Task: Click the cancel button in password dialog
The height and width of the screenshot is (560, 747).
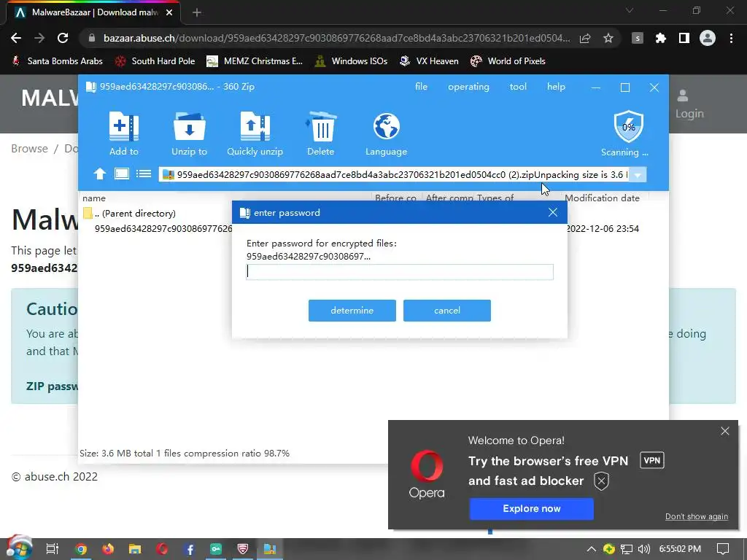Action: [x=447, y=311]
